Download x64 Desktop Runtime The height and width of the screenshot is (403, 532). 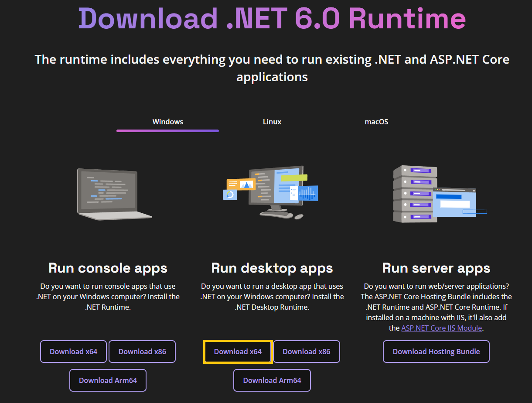[x=238, y=351]
